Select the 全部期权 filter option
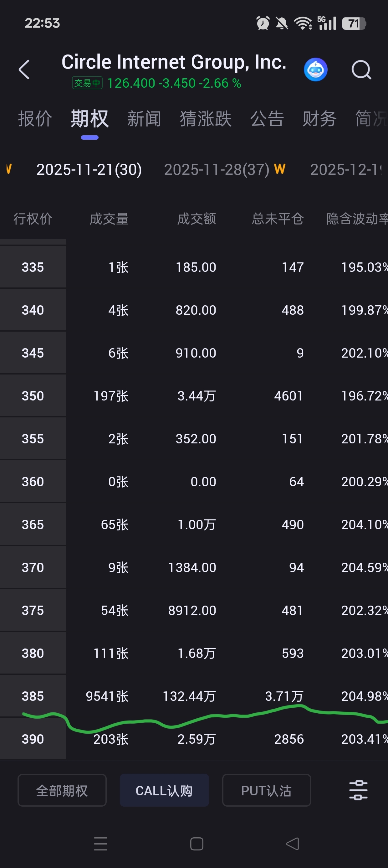This screenshot has width=388, height=868. 62,790
